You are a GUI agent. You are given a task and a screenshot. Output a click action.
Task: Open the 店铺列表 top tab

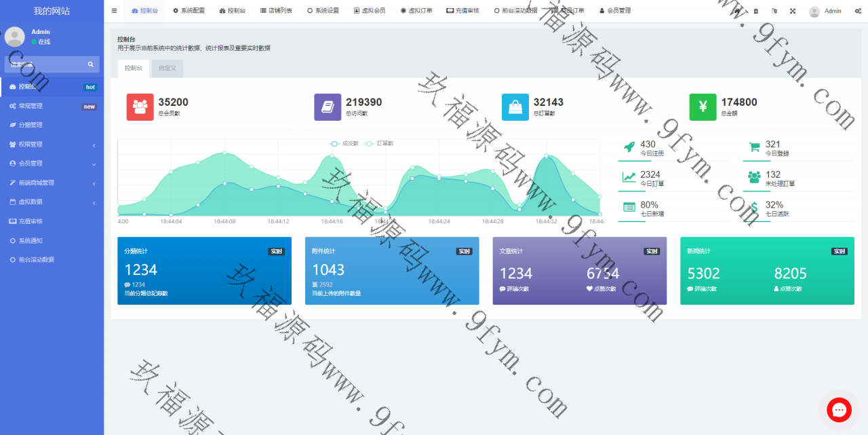[x=276, y=11]
